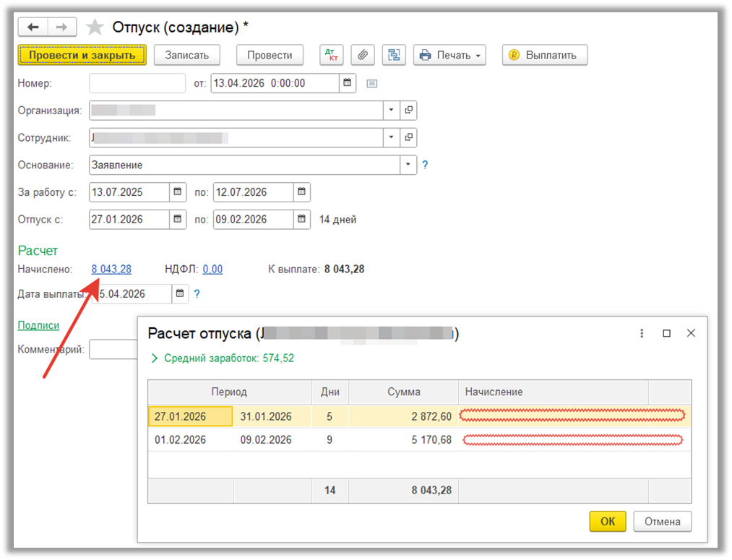Image resolution: width=732 pixels, height=560 pixels.
Task: Open calendar for За работу по 12.07.2026
Action: (x=301, y=191)
